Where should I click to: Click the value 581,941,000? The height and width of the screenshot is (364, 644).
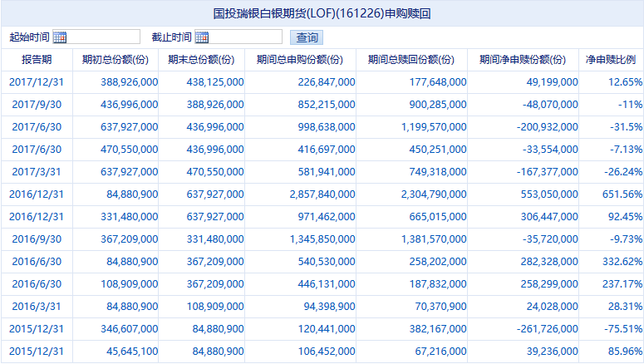pos(327,172)
